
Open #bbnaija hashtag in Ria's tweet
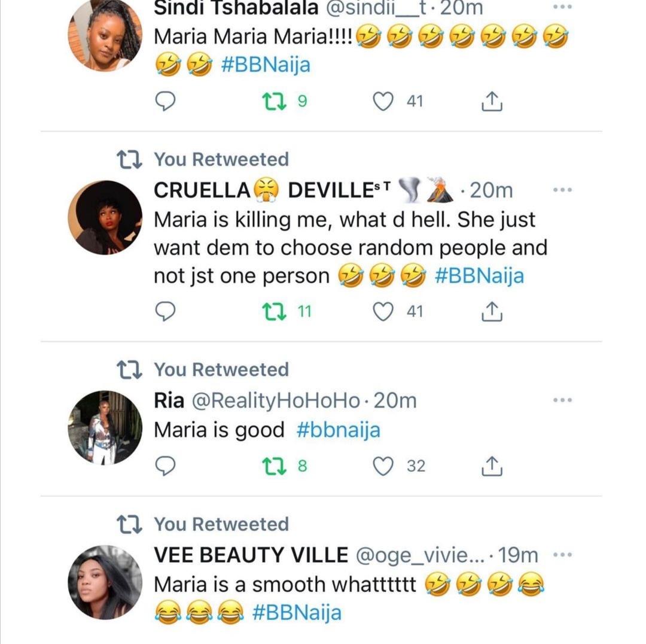pos(339,430)
